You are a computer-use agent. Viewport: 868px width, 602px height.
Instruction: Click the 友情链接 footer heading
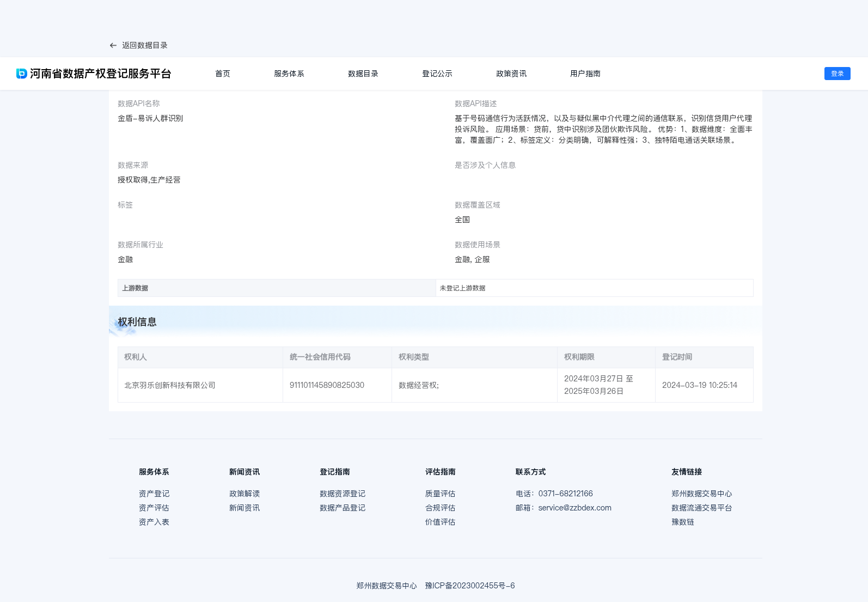pos(687,472)
